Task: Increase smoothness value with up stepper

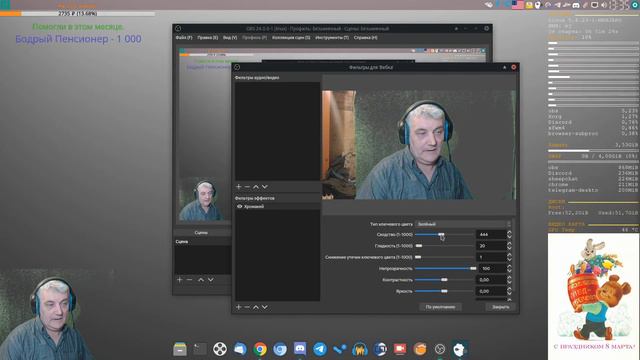Action: tap(509, 244)
